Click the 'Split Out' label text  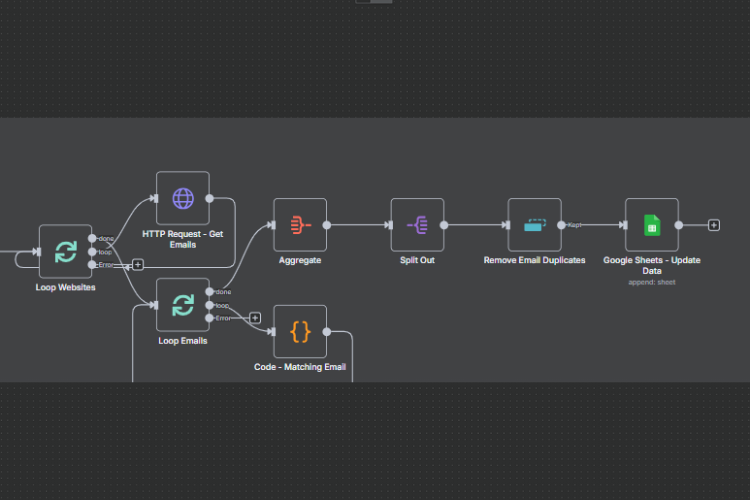pos(417,260)
